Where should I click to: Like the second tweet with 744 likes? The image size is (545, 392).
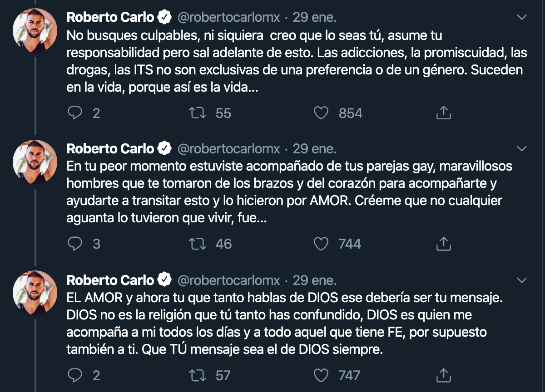pyautogui.click(x=321, y=244)
